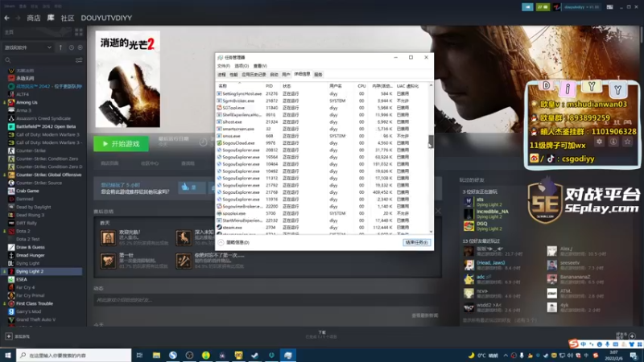
Task: Switch to Startup tab in Task Manager
Action: click(x=274, y=75)
